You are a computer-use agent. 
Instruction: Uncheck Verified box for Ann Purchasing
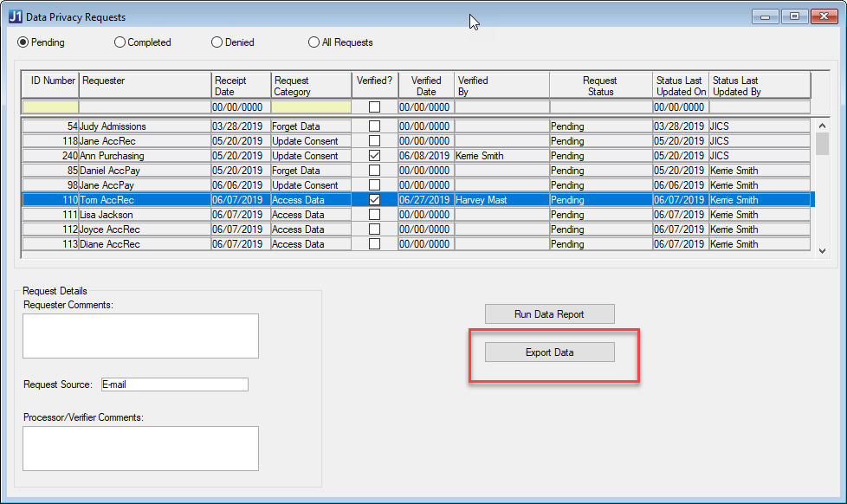[x=374, y=156]
